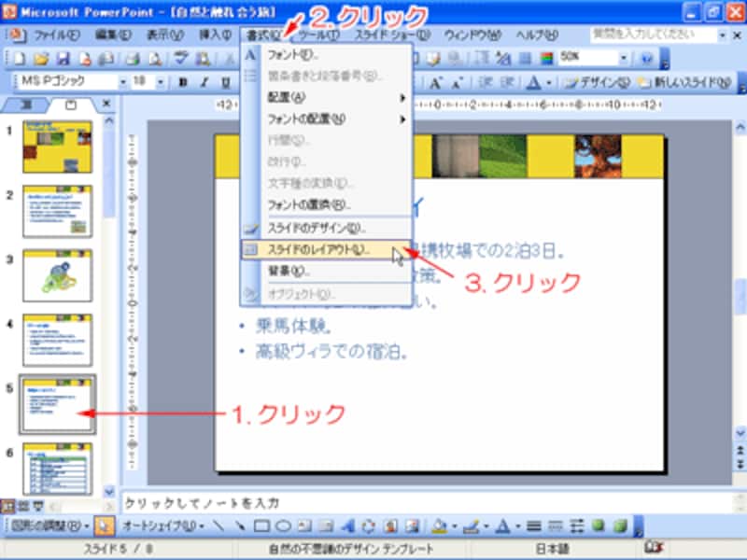747x560 pixels.
Task: Toggle underline formatting
Action: point(225,81)
